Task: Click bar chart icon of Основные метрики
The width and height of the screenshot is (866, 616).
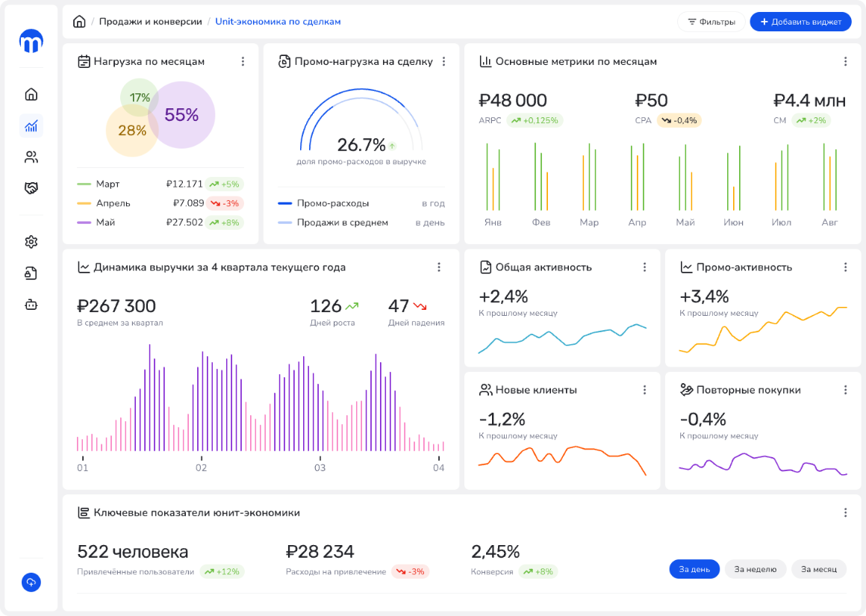Action: click(x=485, y=61)
